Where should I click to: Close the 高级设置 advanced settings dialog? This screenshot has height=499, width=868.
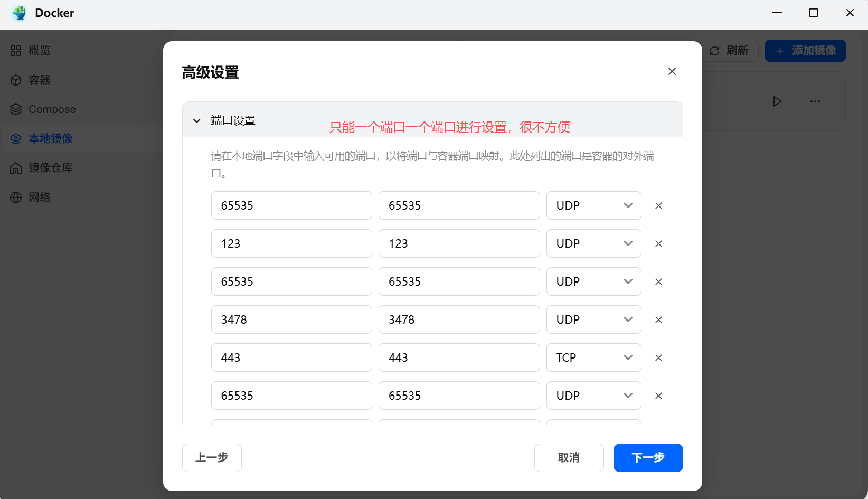pos(672,71)
